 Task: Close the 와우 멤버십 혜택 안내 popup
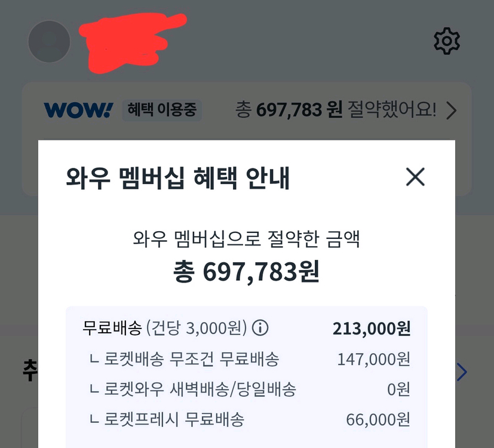pyautogui.click(x=415, y=177)
